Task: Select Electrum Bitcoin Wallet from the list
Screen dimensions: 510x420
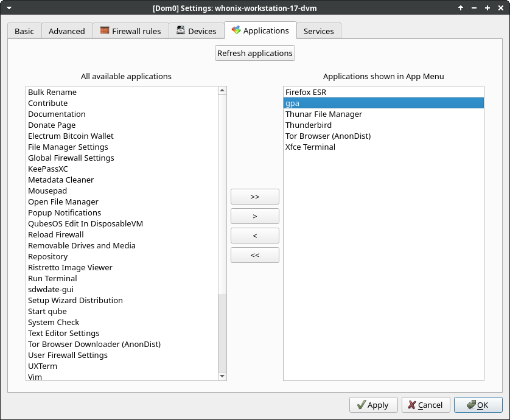Action: (71, 136)
